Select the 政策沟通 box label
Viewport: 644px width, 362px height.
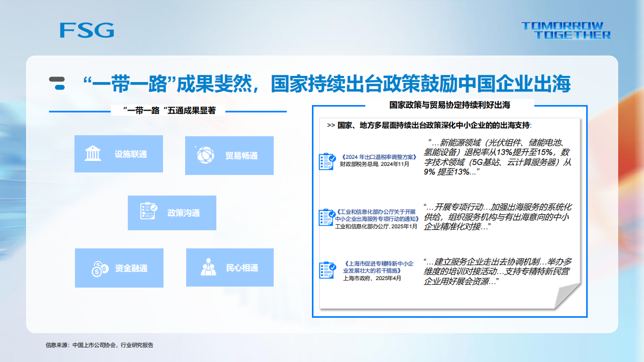click(x=184, y=213)
